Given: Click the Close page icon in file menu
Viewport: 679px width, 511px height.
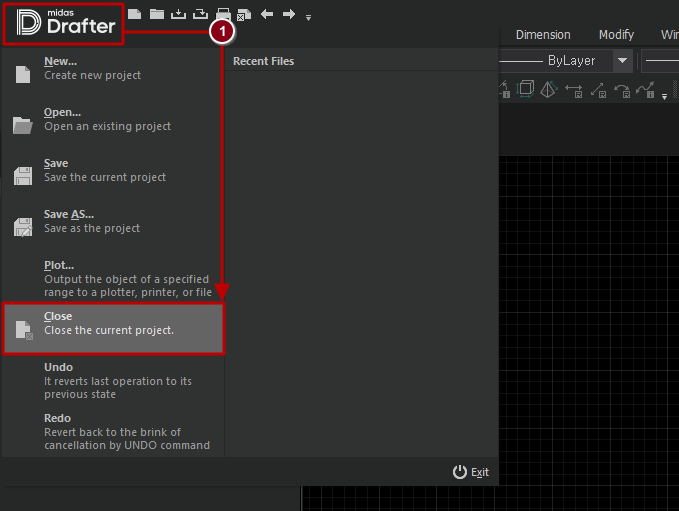Looking at the screenshot, I should (x=24, y=330).
